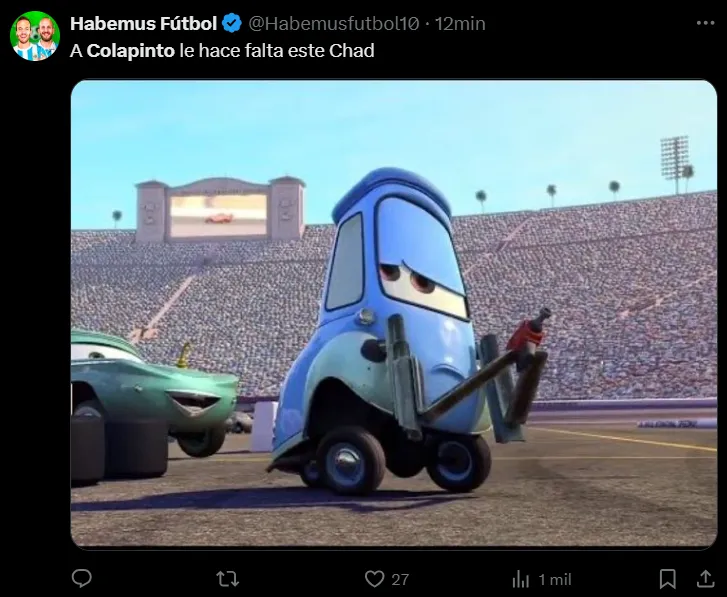The width and height of the screenshot is (727, 597).
Task: View analytics bar chart icon
Action: click(521, 579)
